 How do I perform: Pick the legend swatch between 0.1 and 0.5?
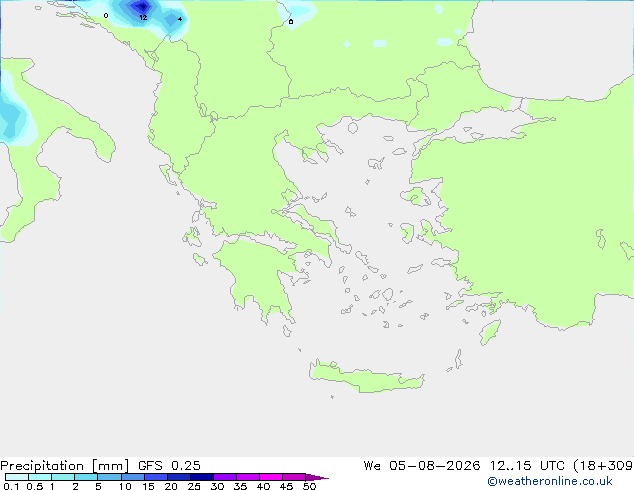(x=17, y=477)
